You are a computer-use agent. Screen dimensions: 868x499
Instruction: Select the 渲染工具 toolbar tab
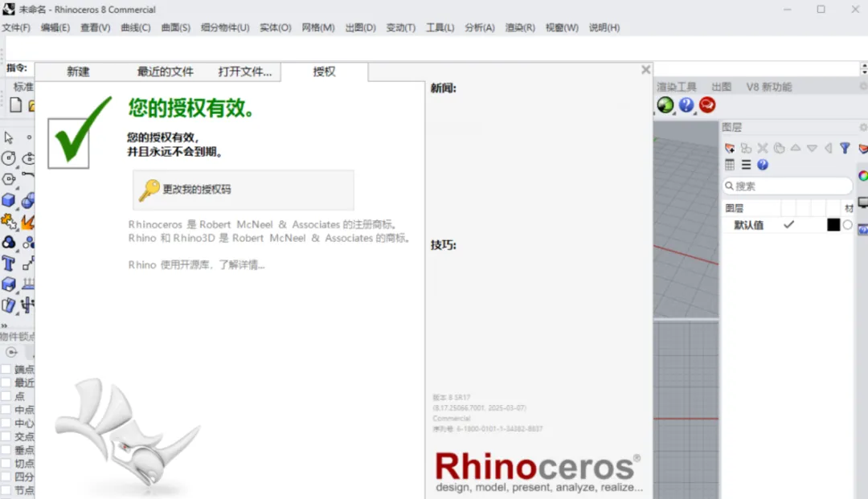coord(677,87)
